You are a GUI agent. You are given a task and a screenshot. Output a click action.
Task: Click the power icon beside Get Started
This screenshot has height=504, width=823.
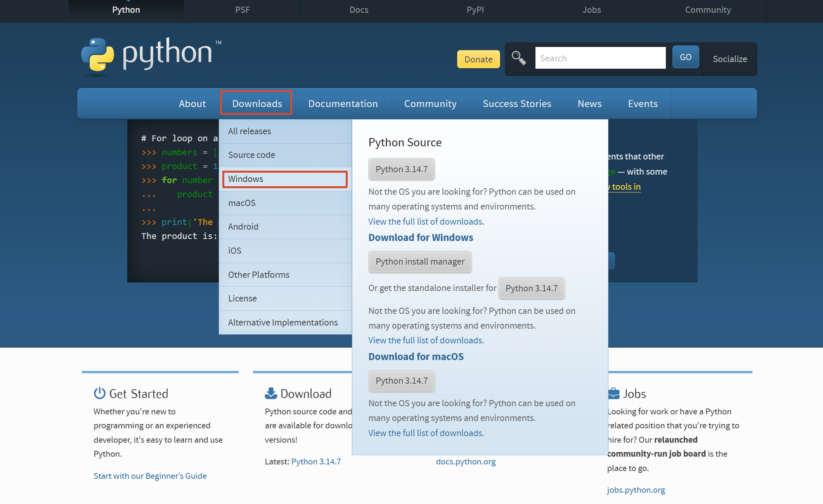click(x=100, y=393)
